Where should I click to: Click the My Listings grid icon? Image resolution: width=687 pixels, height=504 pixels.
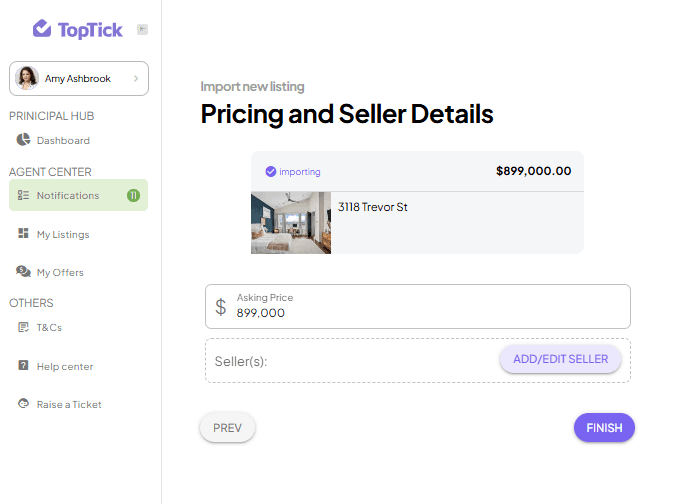23,233
